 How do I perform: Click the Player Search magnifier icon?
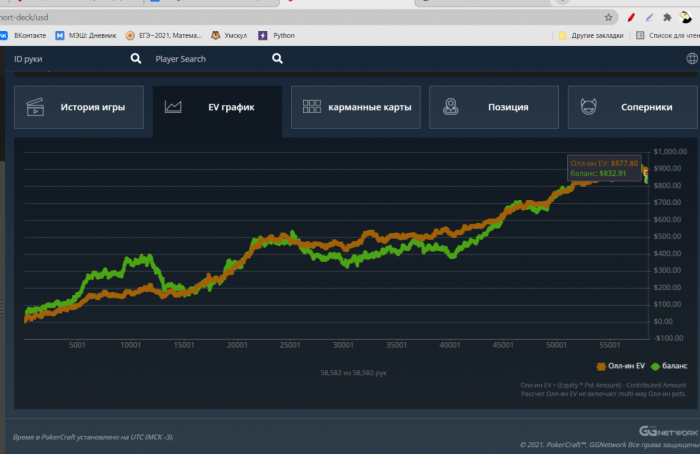[x=278, y=59]
